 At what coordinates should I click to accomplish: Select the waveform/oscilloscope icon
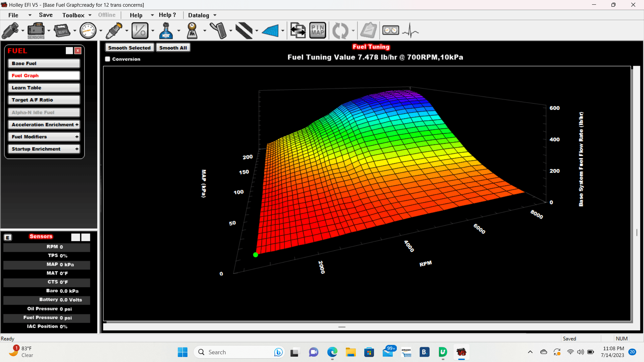[410, 31]
